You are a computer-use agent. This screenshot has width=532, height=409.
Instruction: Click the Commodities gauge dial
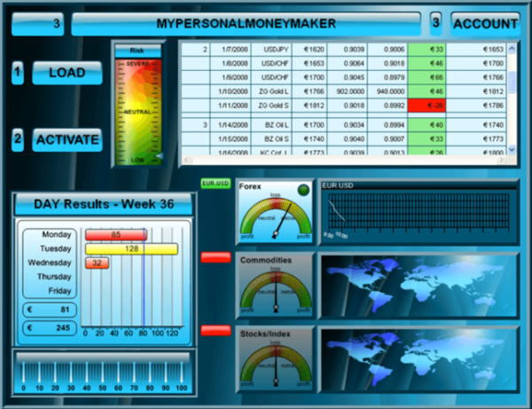point(276,292)
